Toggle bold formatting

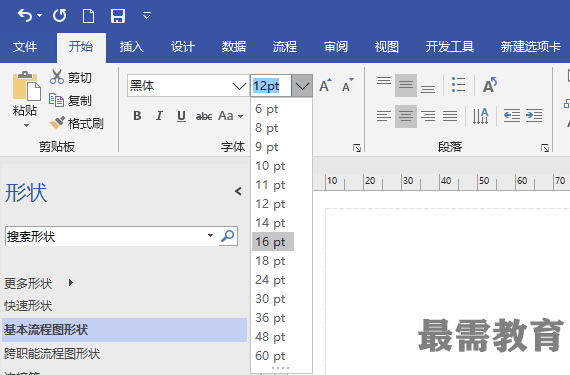coord(137,116)
